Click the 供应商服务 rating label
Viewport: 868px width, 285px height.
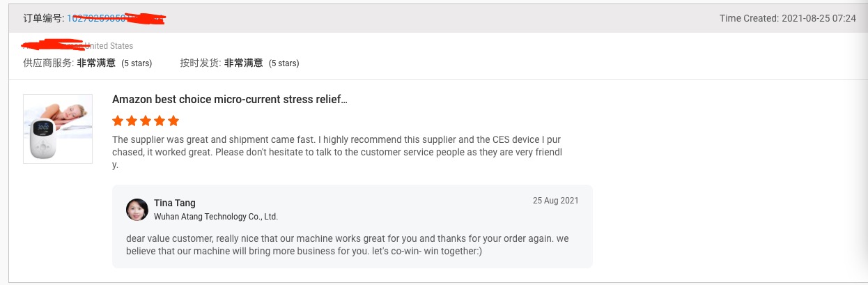(48, 63)
